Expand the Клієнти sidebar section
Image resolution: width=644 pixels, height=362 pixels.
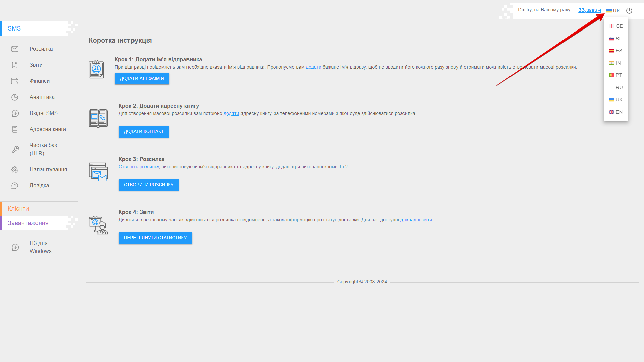(18, 209)
